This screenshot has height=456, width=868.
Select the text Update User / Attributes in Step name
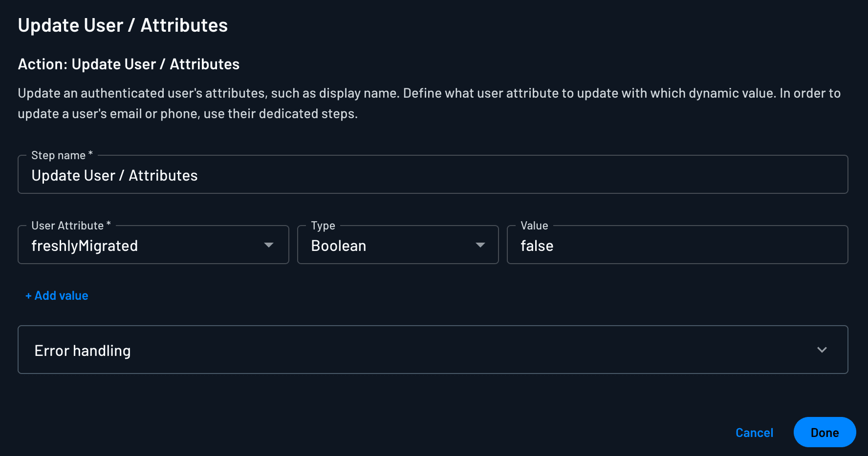coord(115,175)
